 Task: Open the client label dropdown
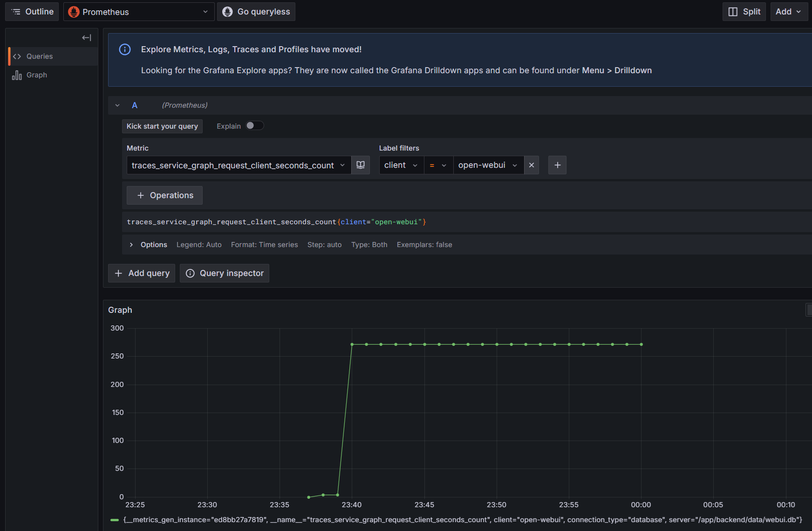coord(402,165)
